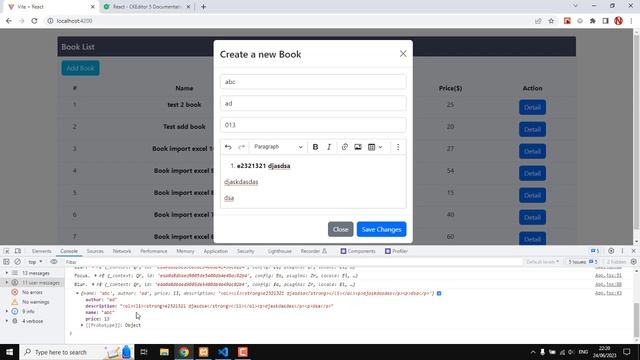The image size is (640, 360).
Task: Toggle the console sidebar icon
Action: [6, 262]
